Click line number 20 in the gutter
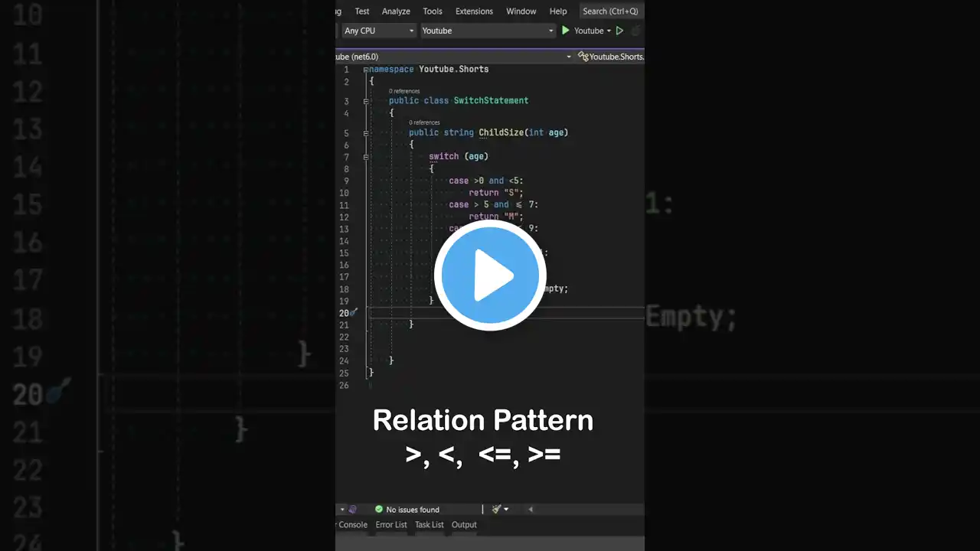Screen dimensions: 980x551 tap(344, 313)
